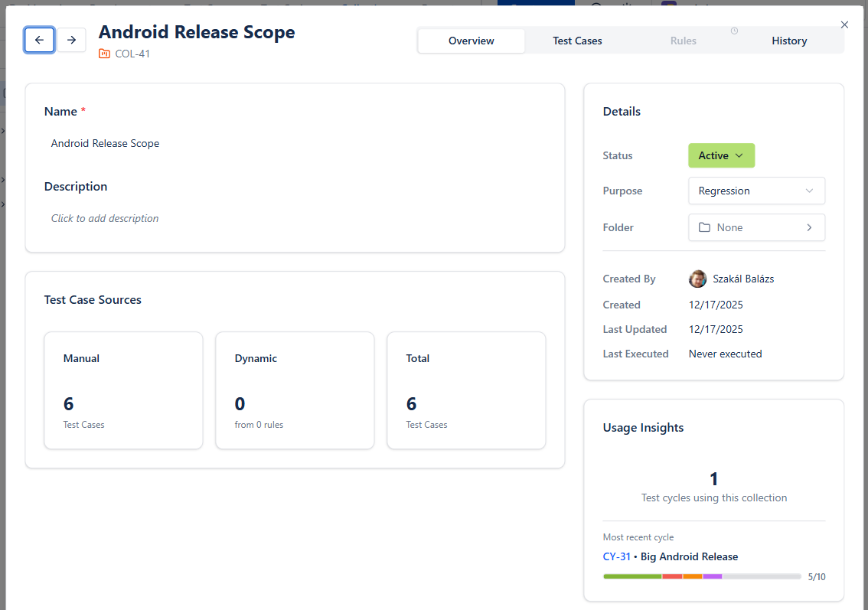This screenshot has height=610, width=868.
Task: Select the Overview tab
Action: coord(471,41)
